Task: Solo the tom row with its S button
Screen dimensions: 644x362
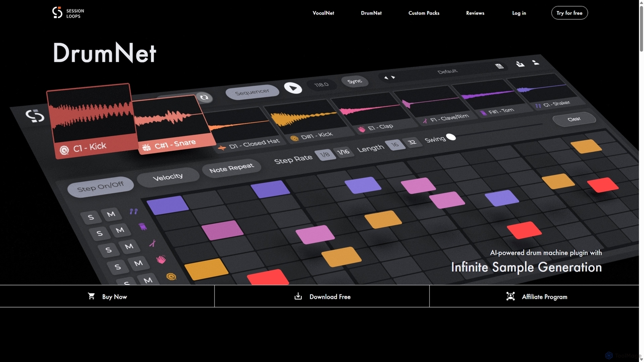Action: 99,233
